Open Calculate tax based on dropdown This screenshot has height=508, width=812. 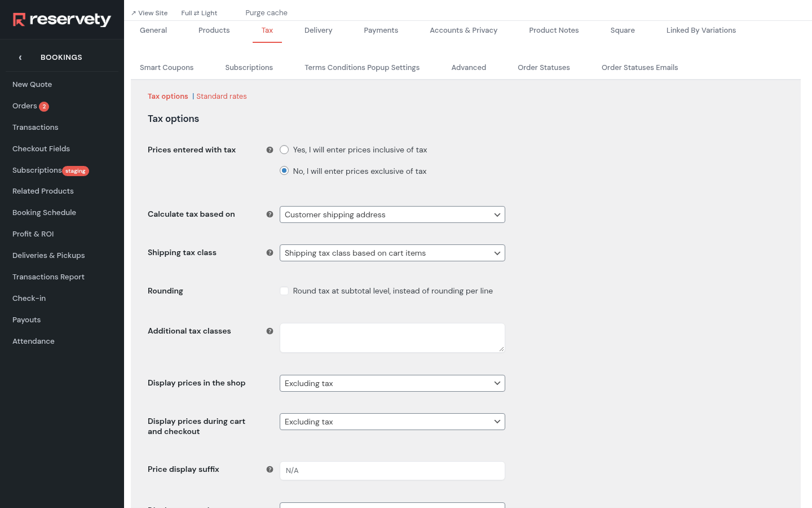pyautogui.click(x=392, y=214)
